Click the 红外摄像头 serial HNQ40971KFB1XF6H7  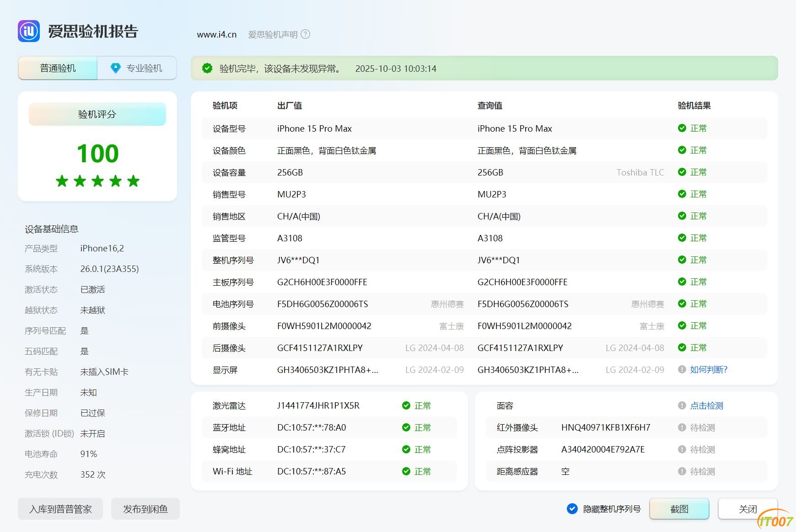606,428
